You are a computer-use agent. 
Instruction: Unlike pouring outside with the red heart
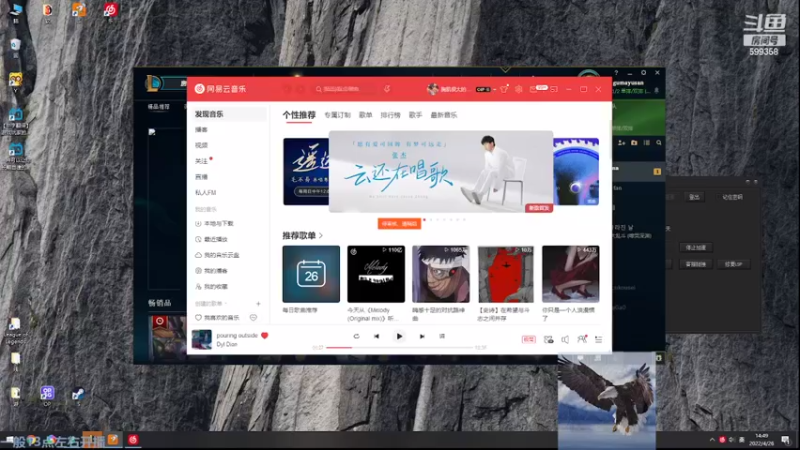[264, 336]
